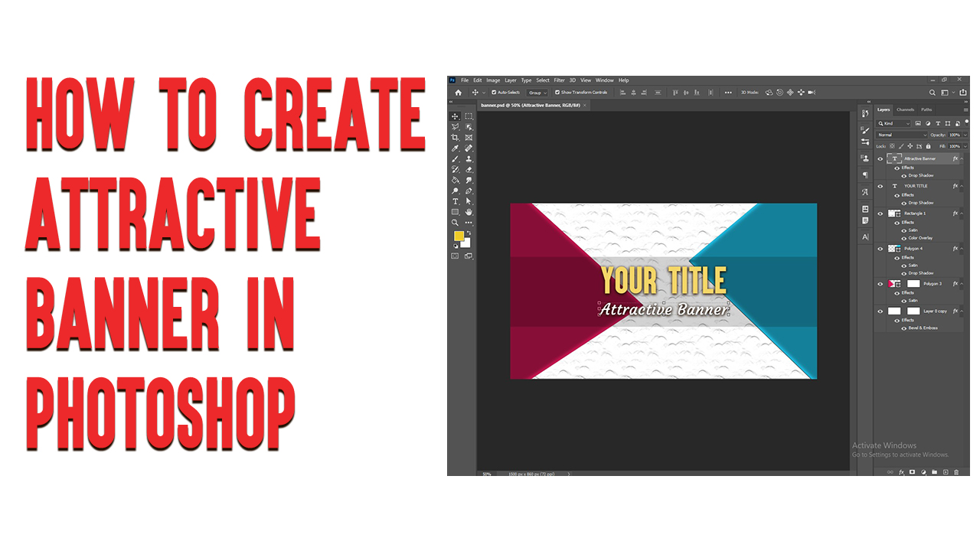Click the Home icon in options bar

pos(458,93)
